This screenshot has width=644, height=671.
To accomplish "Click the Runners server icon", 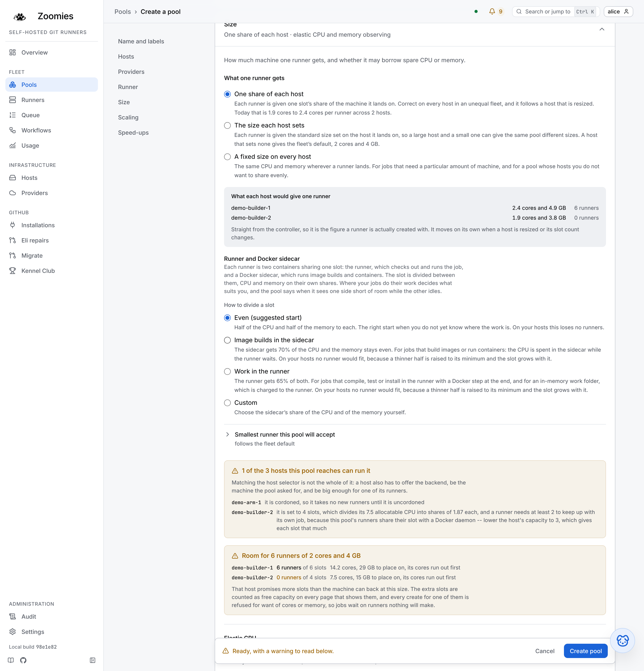I will tap(13, 100).
